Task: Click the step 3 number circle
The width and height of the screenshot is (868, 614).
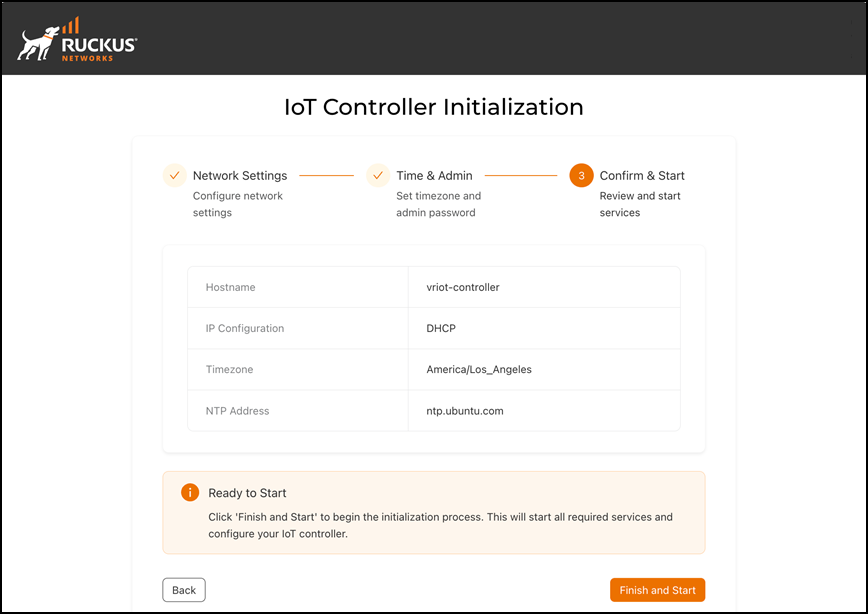Action: [581, 176]
